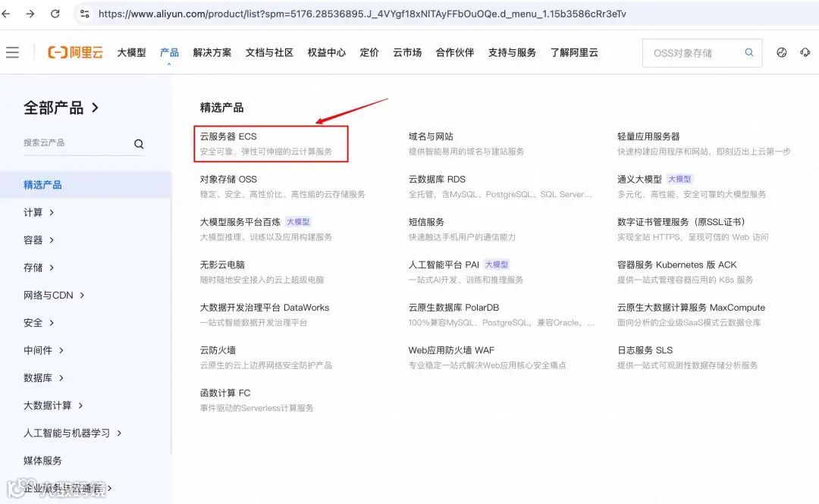Image resolution: width=819 pixels, height=504 pixels.
Task: Expand the 大数据计算 category chevron
Action: [x=80, y=405]
